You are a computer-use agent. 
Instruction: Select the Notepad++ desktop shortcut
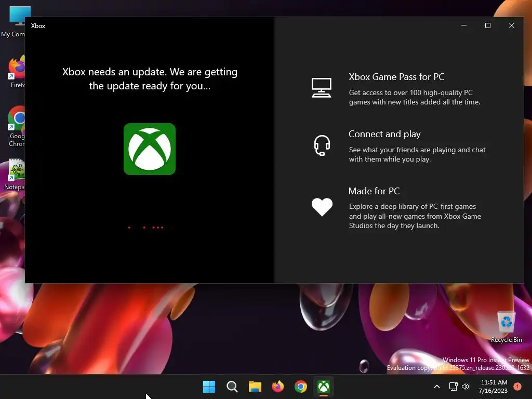coord(14,175)
